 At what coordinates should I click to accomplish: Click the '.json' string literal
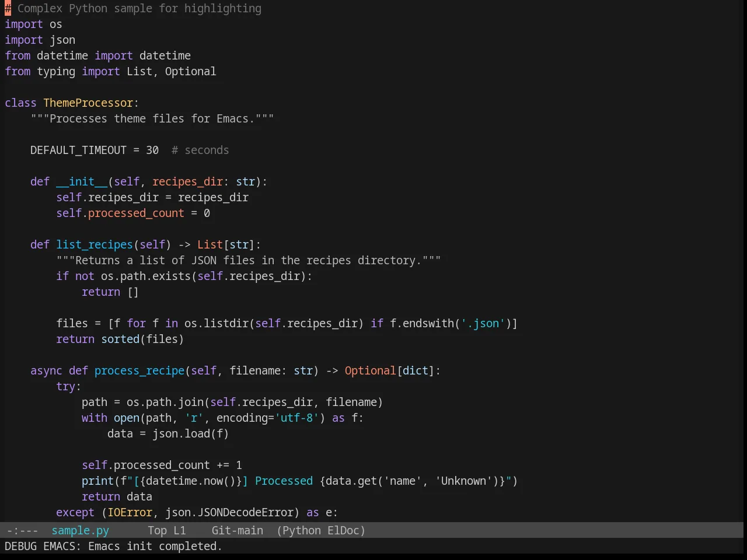(483, 323)
